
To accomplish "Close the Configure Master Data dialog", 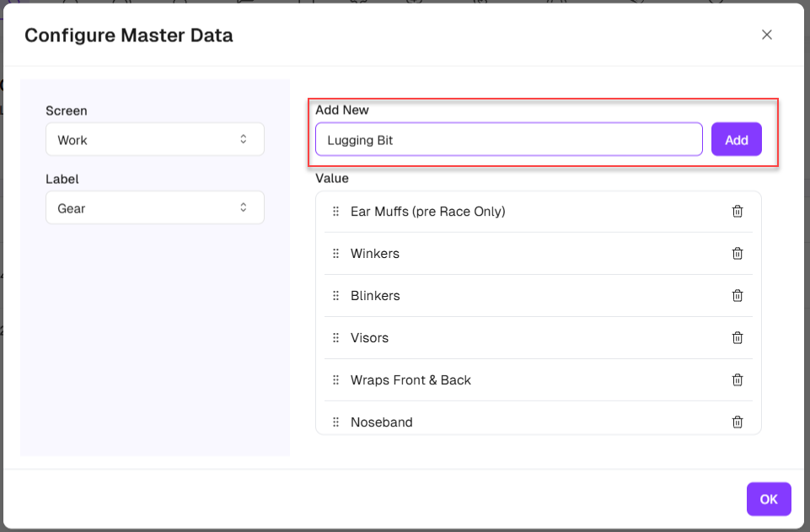I will (767, 35).
